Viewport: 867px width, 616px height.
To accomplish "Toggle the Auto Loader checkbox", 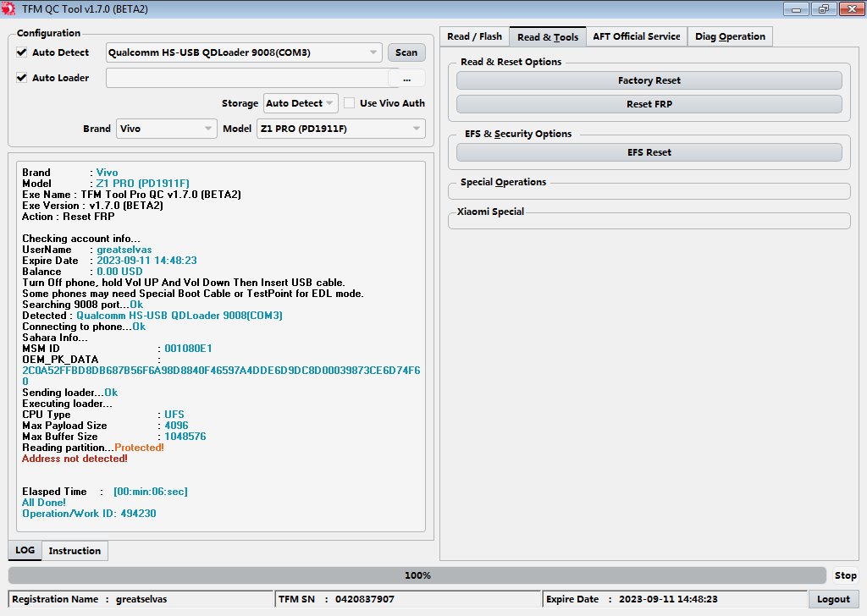I will [x=21, y=78].
